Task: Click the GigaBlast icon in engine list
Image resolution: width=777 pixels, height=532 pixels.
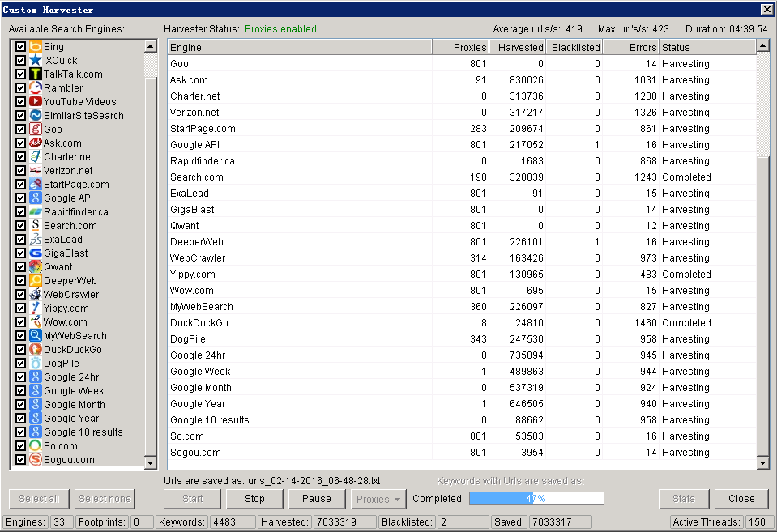Action: (35, 253)
